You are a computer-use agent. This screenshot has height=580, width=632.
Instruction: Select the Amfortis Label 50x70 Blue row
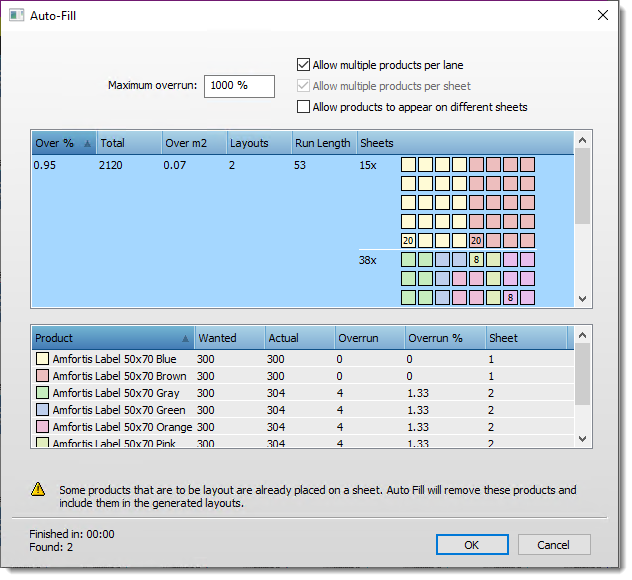303,359
